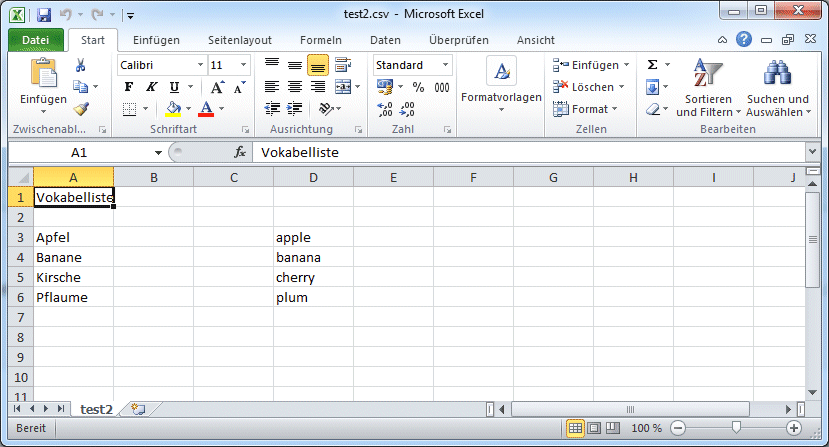This screenshot has width=829, height=447.
Task: Click the Clear eraser icon
Action: pos(653,110)
